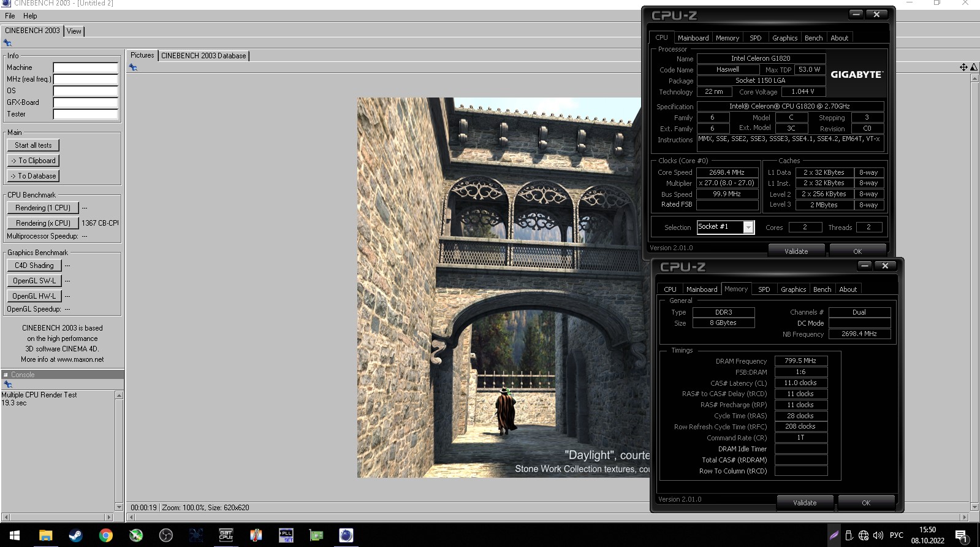Open Bench tab in upper CPU-Z window
Viewport: 980px width, 547px height.
tap(814, 38)
